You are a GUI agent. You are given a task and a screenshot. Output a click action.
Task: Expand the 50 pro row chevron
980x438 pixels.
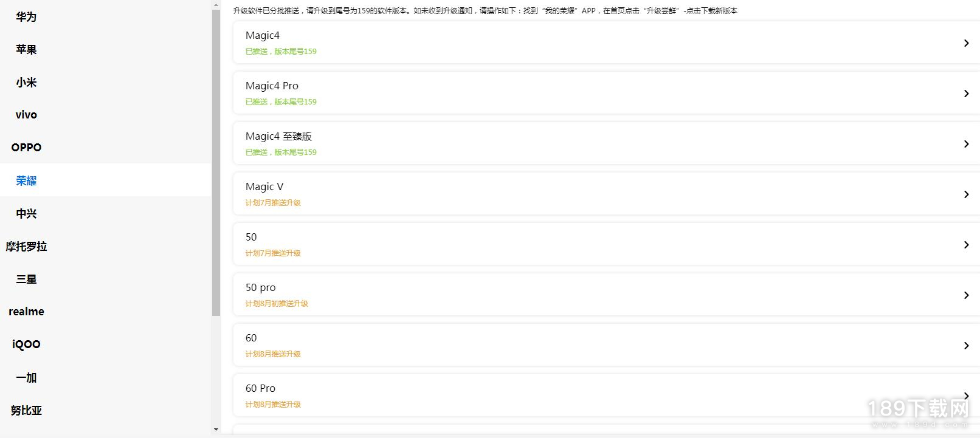[x=966, y=295]
